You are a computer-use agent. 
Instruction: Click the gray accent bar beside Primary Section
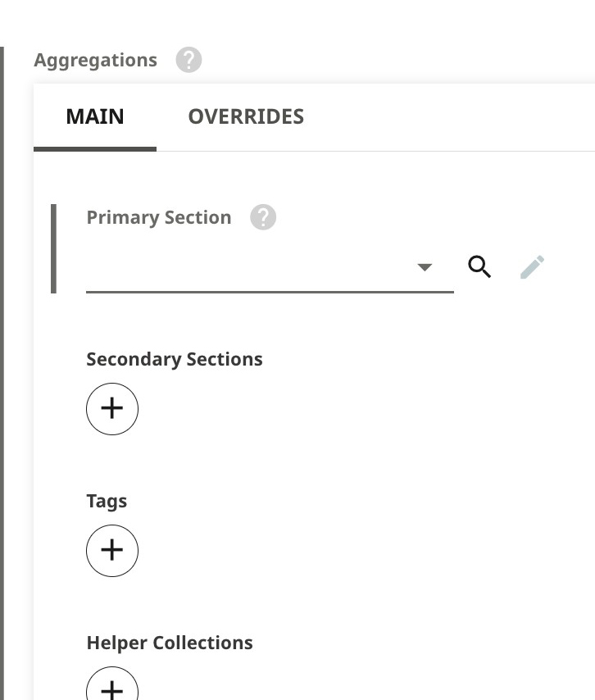point(53,248)
